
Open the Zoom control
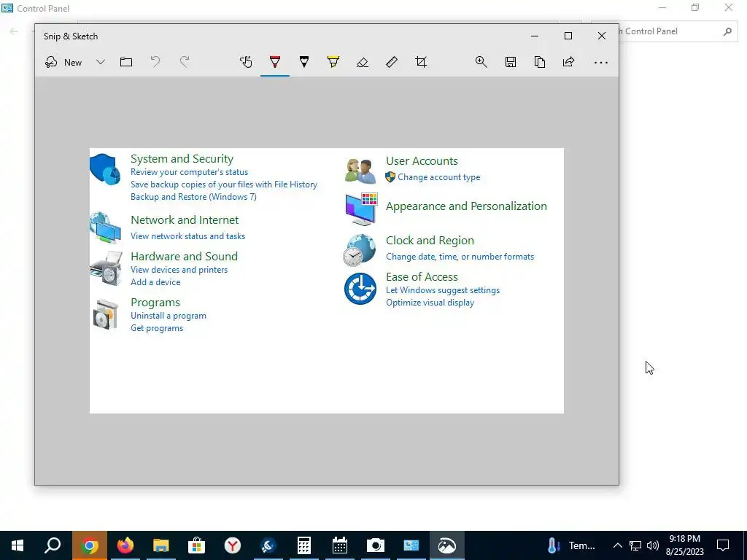pyautogui.click(x=481, y=63)
